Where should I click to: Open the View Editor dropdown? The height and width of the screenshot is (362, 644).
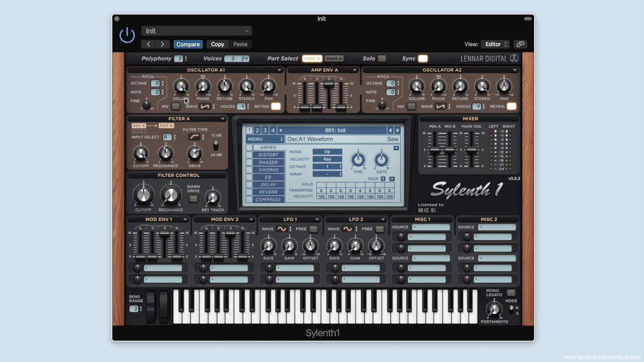495,44
